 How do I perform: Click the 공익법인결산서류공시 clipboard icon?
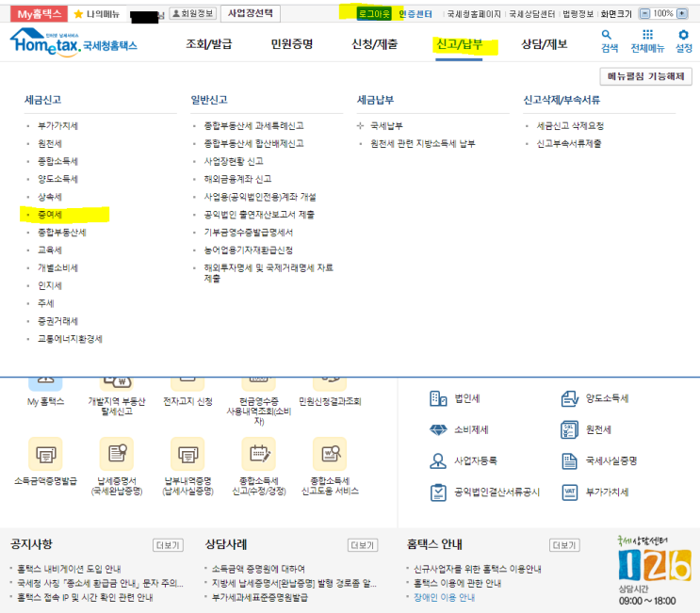(x=438, y=492)
